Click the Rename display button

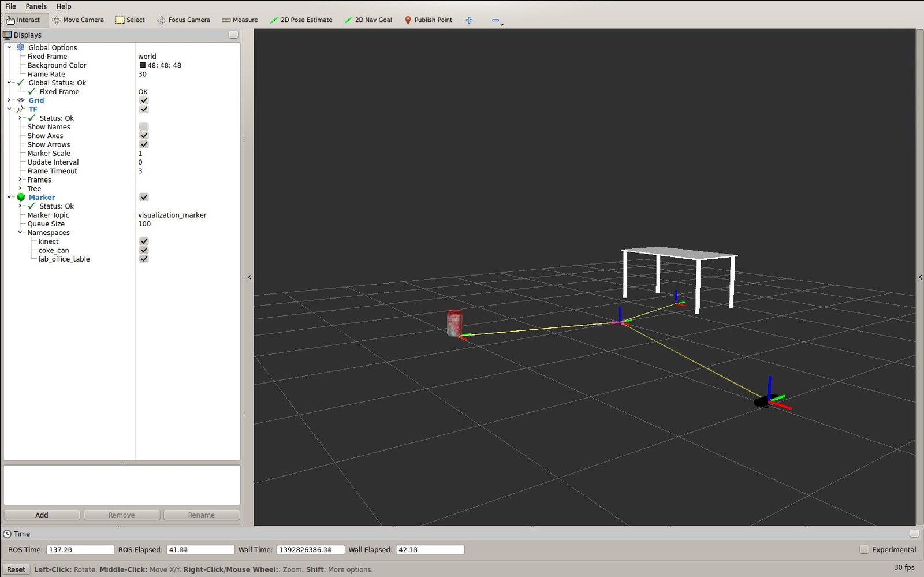(x=201, y=515)
